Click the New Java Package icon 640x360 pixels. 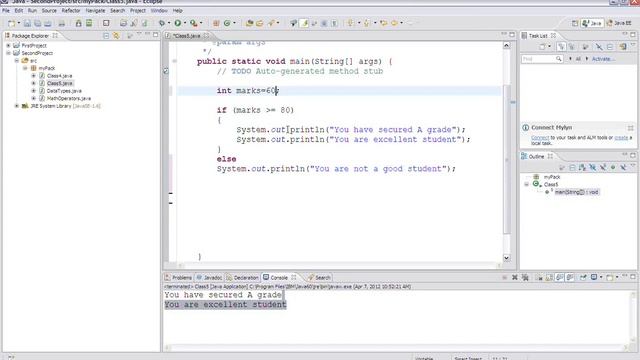pyautogui.click(x=216, y=23)
